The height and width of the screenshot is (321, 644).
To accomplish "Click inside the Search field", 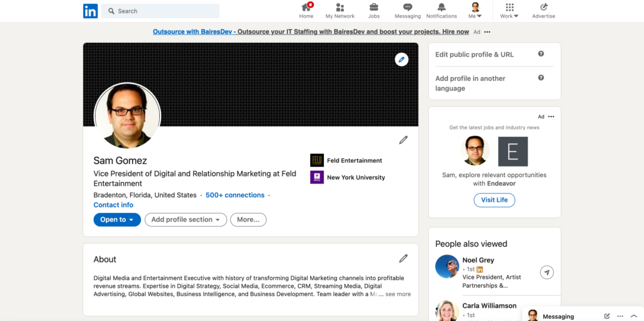I will [x=160, y=11].
